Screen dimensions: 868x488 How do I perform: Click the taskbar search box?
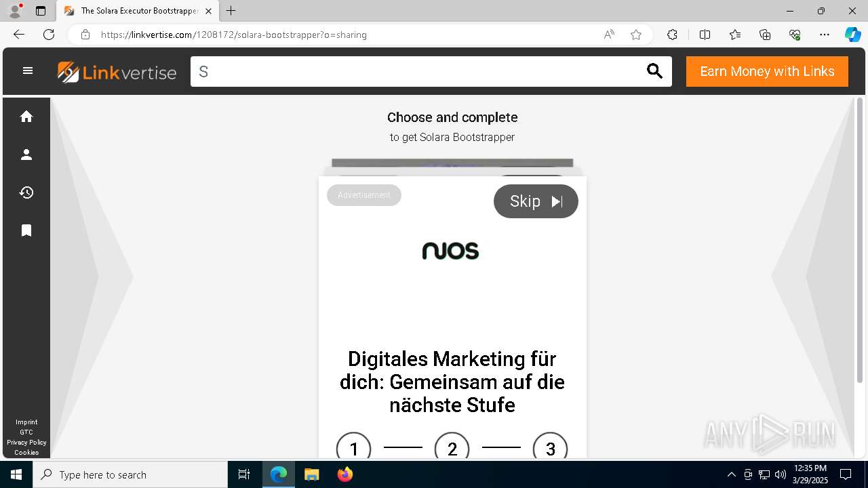point(130,474)
